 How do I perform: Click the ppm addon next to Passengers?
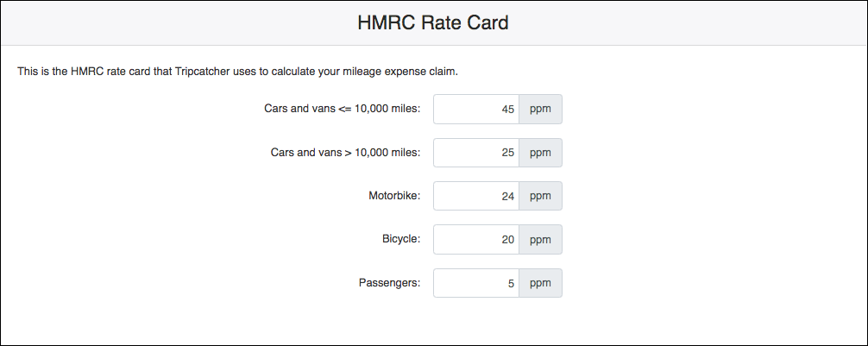[540, 283]
